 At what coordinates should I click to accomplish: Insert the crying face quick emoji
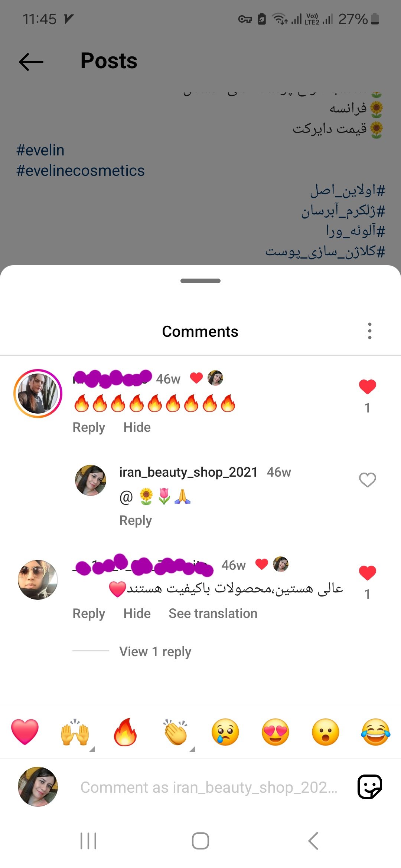225,732
